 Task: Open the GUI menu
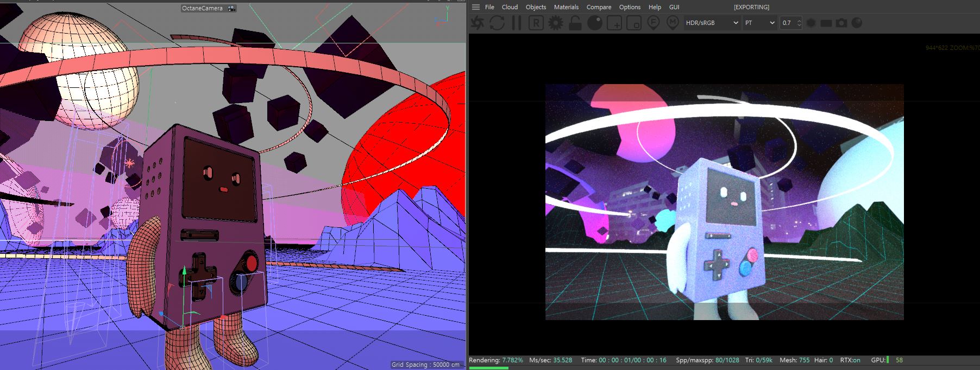coord(674,7)
